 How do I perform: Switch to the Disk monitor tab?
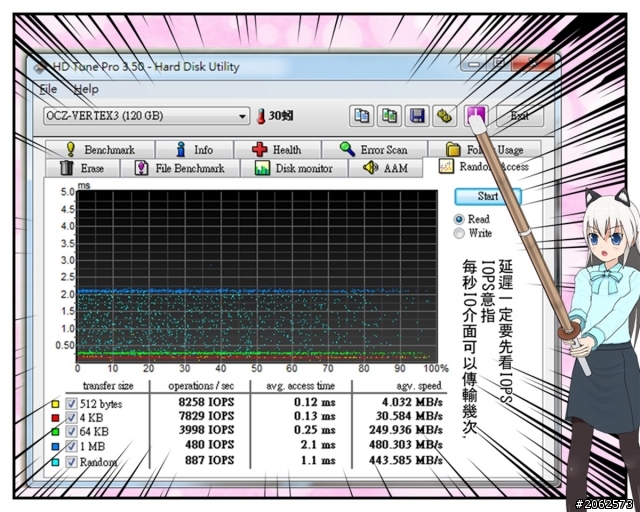294,168
